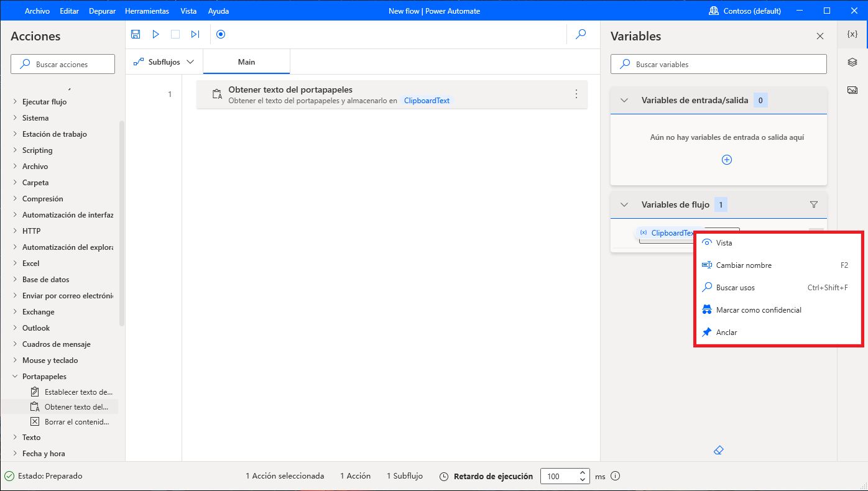
Task: Collapse Variables de entrada/salida section
Action: click(624, 99)
